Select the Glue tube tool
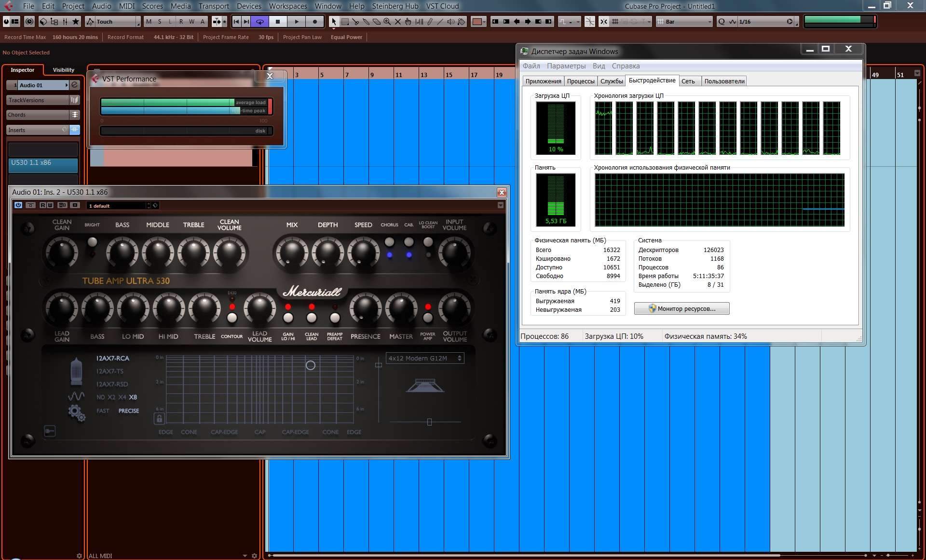This screenshot has height=560, width=926. click(366, 22)
